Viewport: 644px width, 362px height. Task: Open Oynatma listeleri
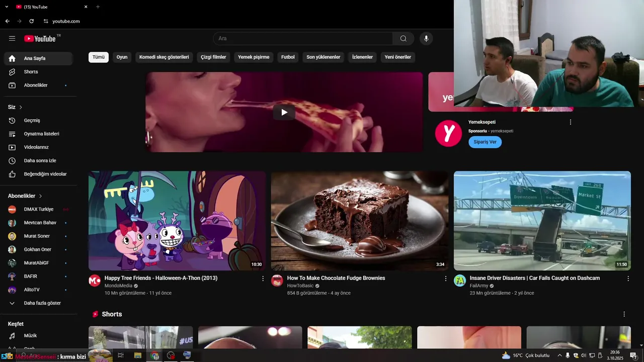pos(38,134)
